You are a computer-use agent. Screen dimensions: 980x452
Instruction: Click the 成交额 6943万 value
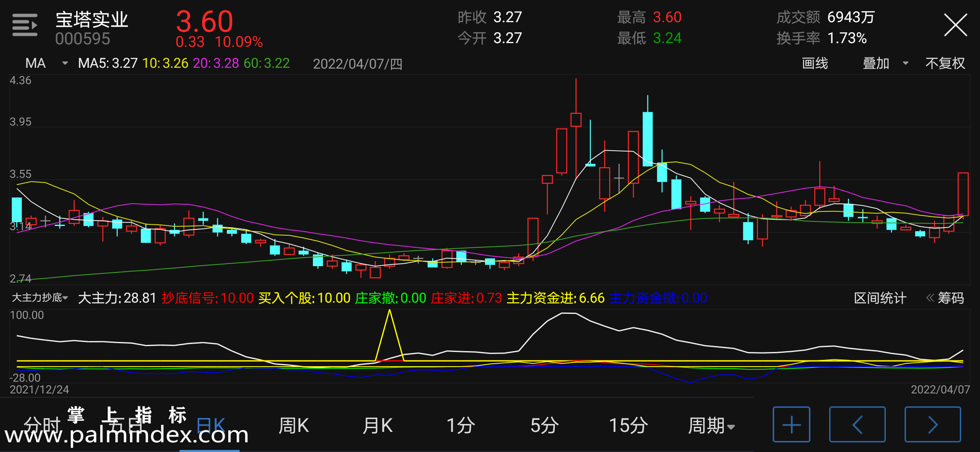pos(825,17)
